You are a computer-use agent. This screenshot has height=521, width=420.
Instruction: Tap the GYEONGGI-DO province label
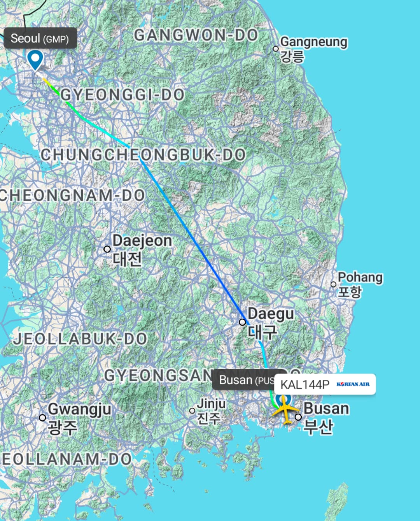(x=122, y=95)
